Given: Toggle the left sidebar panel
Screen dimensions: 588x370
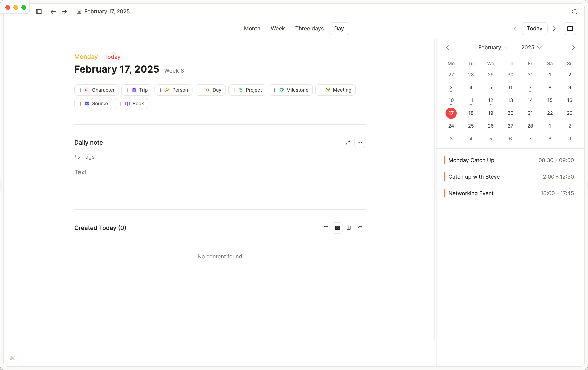Looking at the screenshot, I should click(x=39, y=11).
